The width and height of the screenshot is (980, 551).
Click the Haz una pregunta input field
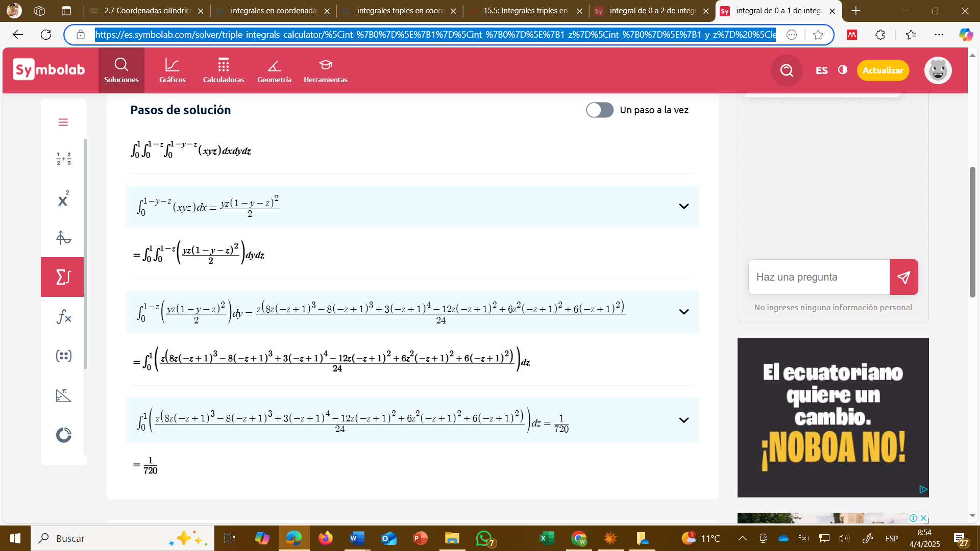(x=819, y=277)
